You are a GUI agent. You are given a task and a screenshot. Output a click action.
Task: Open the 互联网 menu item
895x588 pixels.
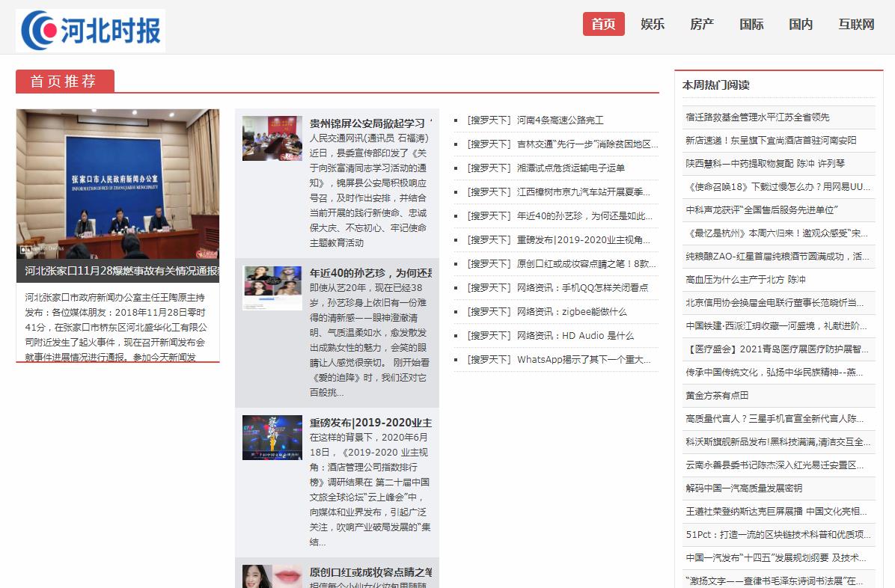[x=856, y=24]
